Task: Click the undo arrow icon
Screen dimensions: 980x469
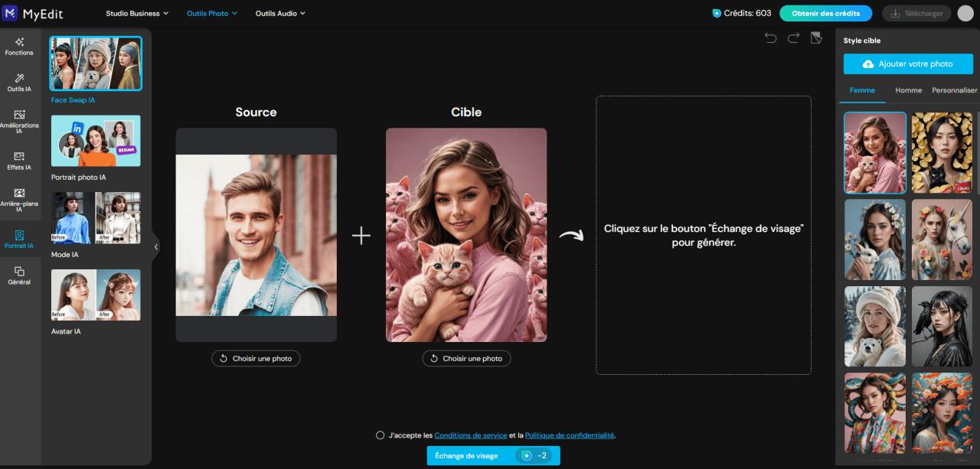Action: coord(772,37)
